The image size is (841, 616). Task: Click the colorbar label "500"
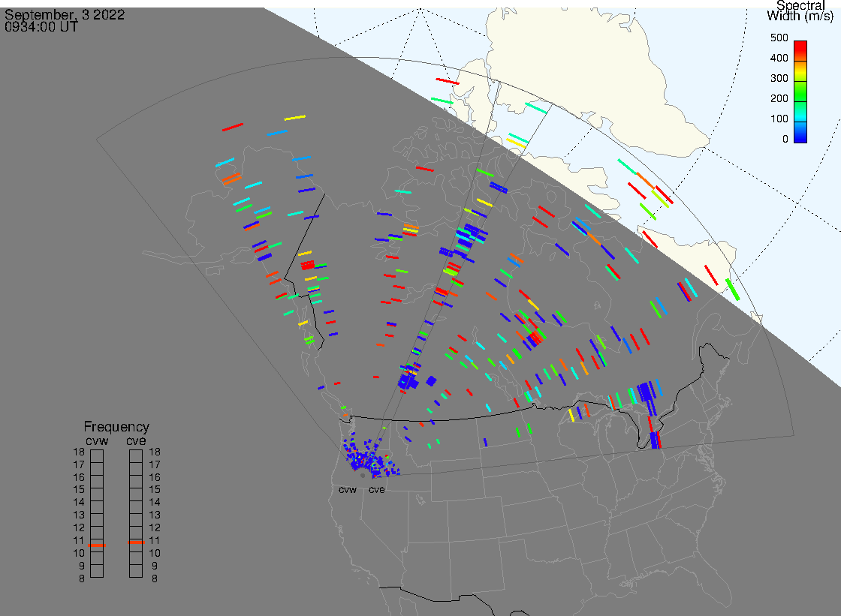[779, 38]
